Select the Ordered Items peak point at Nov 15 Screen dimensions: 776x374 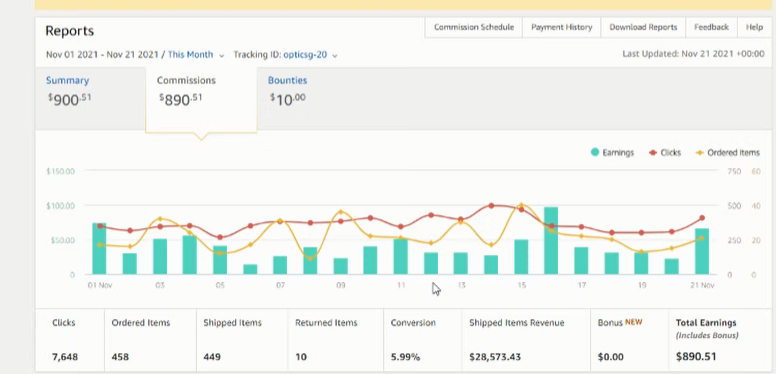521,205
